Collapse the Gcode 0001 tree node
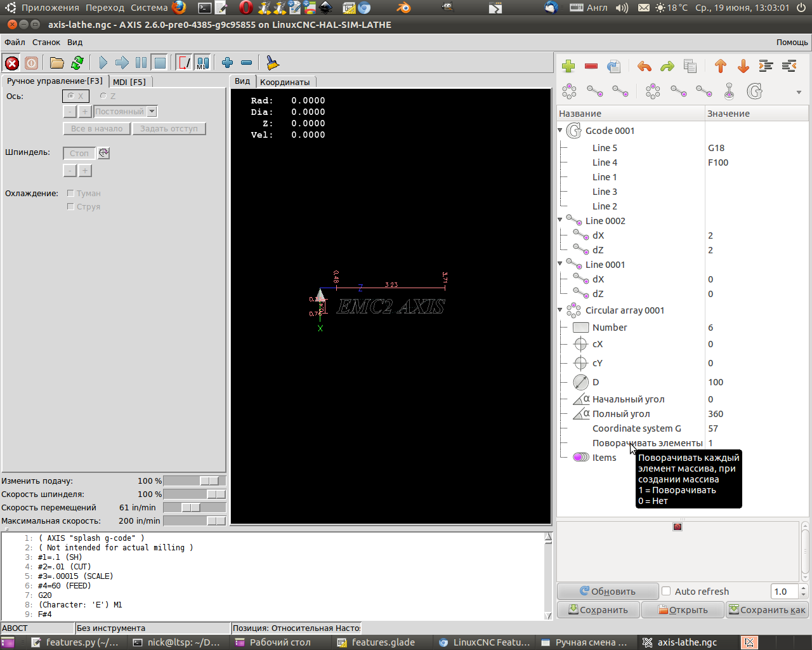Viewport: 812px width, 650px height. point(560,131)
